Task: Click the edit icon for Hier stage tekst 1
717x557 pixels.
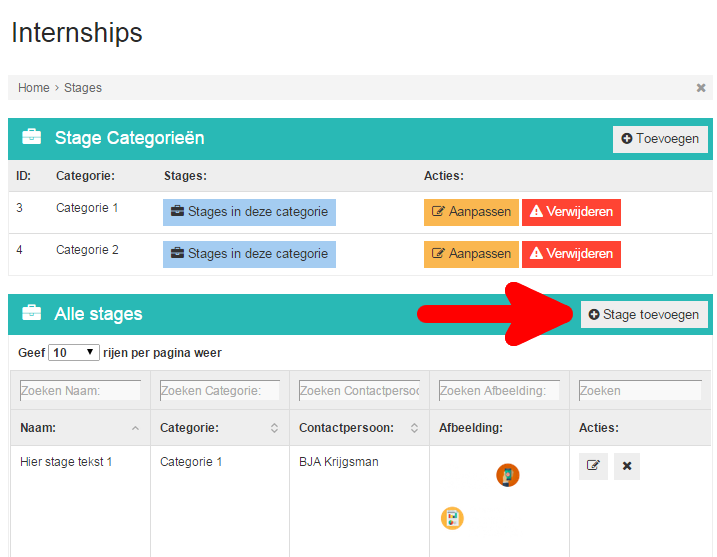Action: point(593,466)
